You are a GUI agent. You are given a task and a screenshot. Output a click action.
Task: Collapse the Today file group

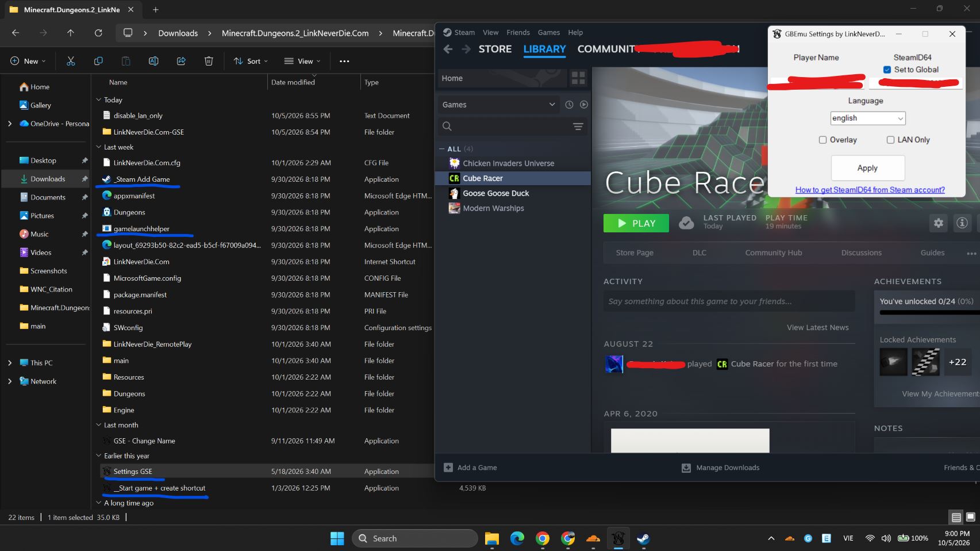[x=98, y=100]
